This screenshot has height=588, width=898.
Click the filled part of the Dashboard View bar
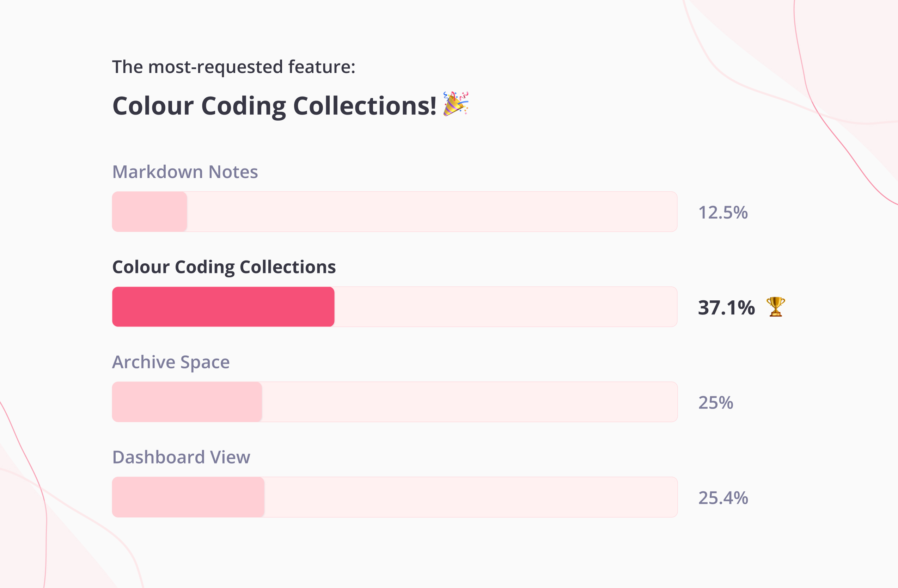click(188, 497)
